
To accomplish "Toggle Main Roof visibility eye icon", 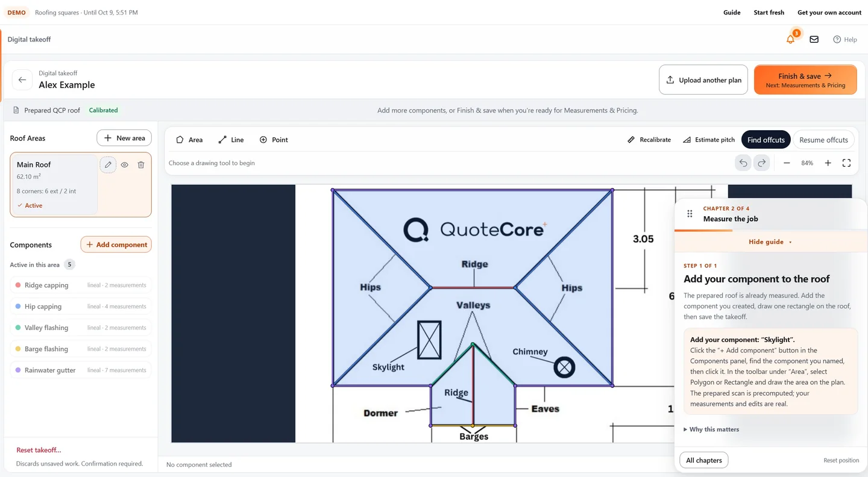I will pyautogui.click(x=124, y=164).
